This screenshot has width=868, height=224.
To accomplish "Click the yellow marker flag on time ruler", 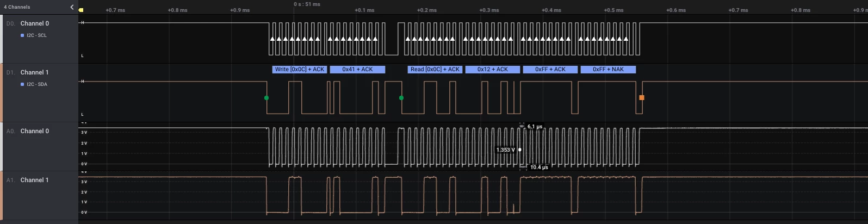I will tap(81, 10).
